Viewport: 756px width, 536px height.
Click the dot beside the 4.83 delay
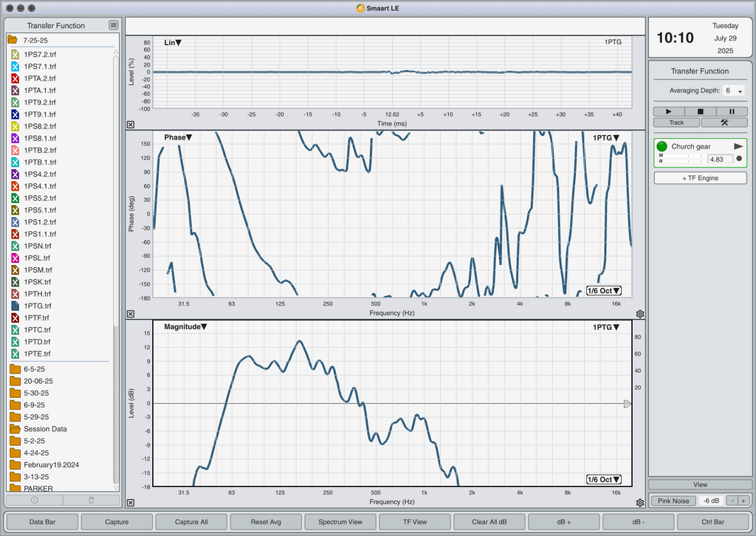tap(739, 159)
